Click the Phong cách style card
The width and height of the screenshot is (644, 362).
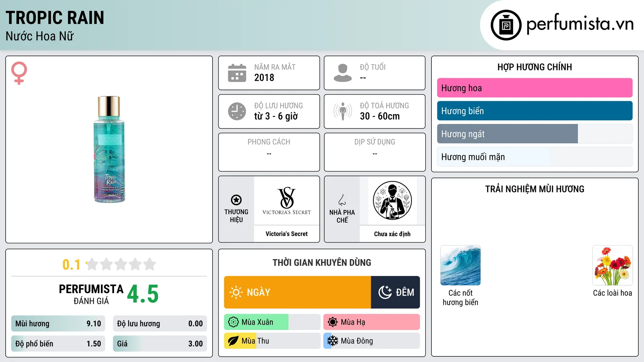click(x=269, y=152)
